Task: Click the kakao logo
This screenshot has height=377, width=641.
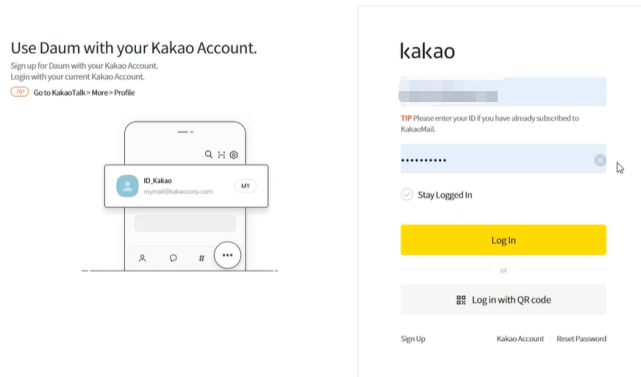Action: tap(427, 51)
